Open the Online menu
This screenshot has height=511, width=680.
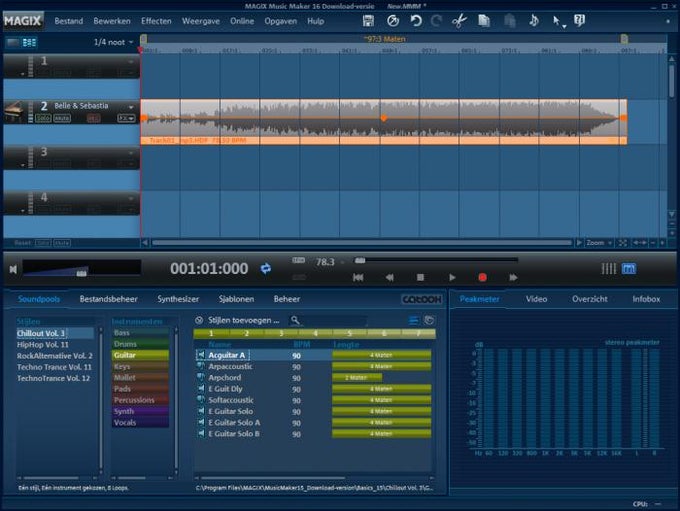coord(242,21)
